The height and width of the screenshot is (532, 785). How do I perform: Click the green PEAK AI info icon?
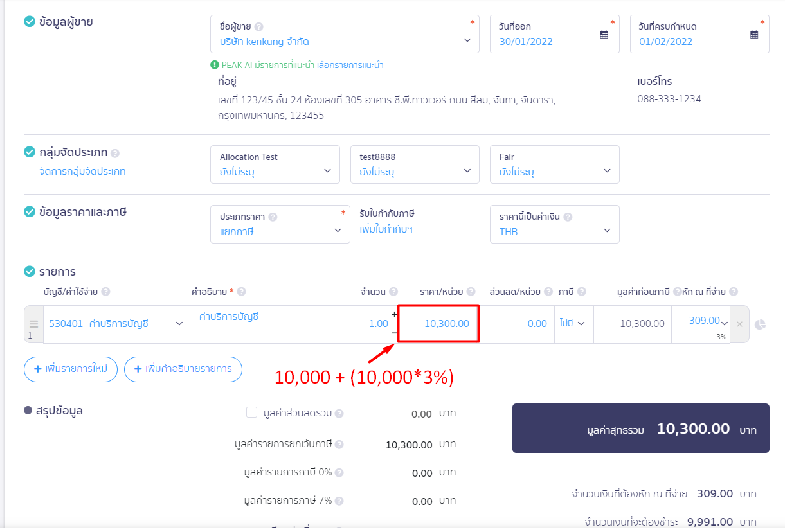click(215, 65)
